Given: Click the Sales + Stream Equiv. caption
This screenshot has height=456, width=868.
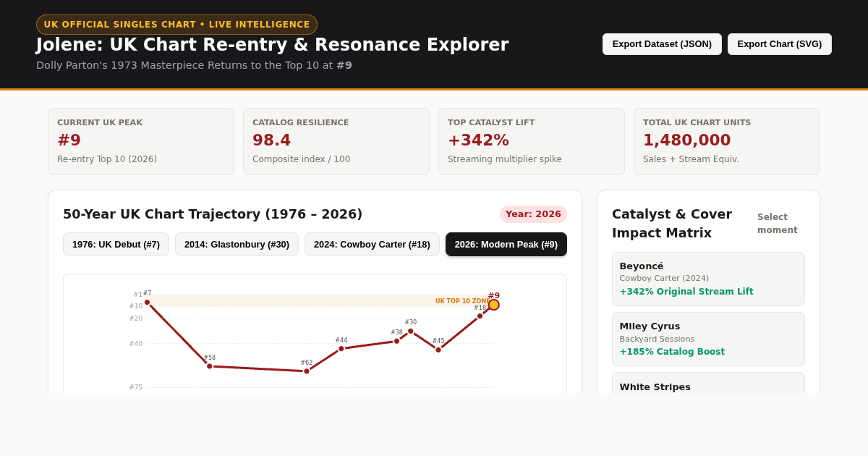Looking at the screenshot, I should click(x=691, y=159).
